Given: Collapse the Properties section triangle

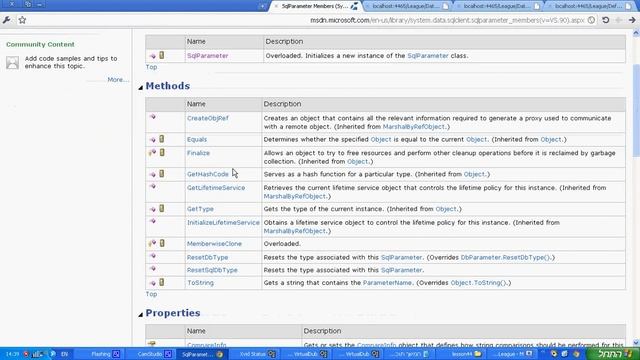Looking at the screenshot, I should (140, 314).
